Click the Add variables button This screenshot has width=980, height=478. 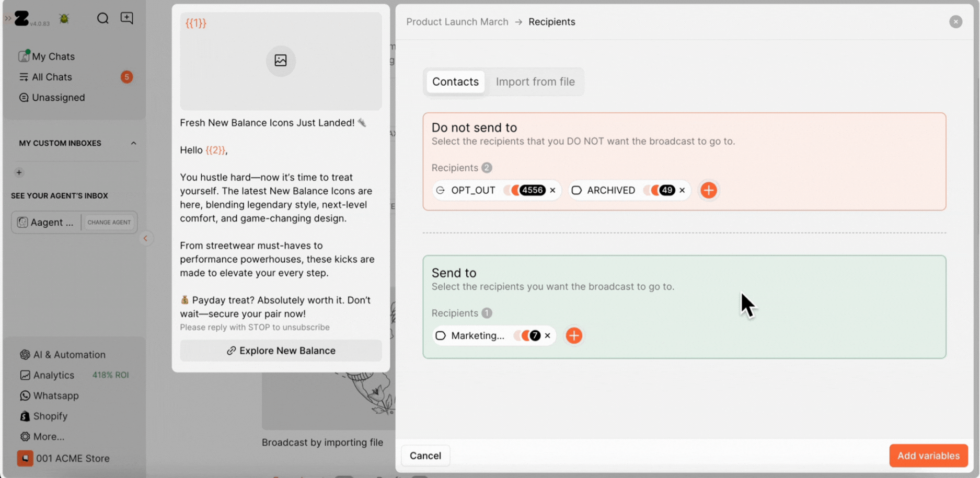(928, 456)
